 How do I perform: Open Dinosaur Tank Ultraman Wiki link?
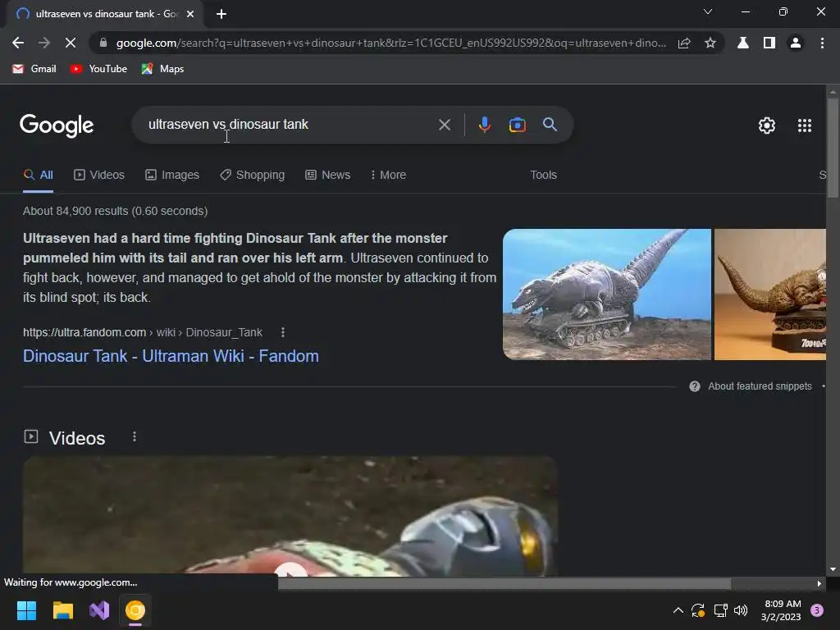171,356
